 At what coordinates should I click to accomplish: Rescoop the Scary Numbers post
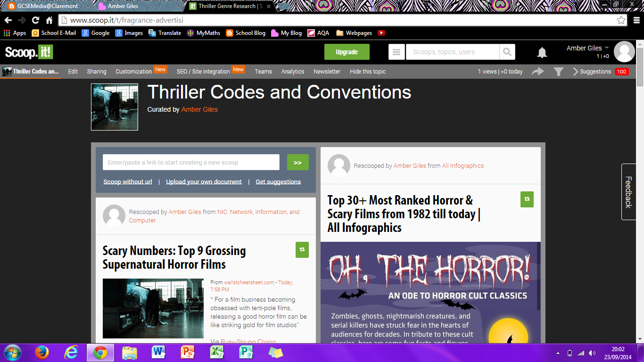(302, 250)
